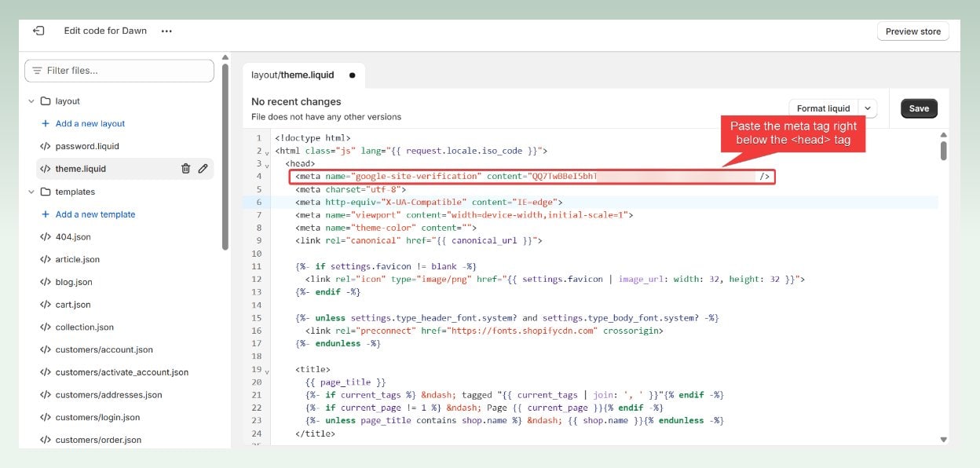980x468 pixels.
Task: Click the canonical link tag line
Action: (x=419, y=240)
